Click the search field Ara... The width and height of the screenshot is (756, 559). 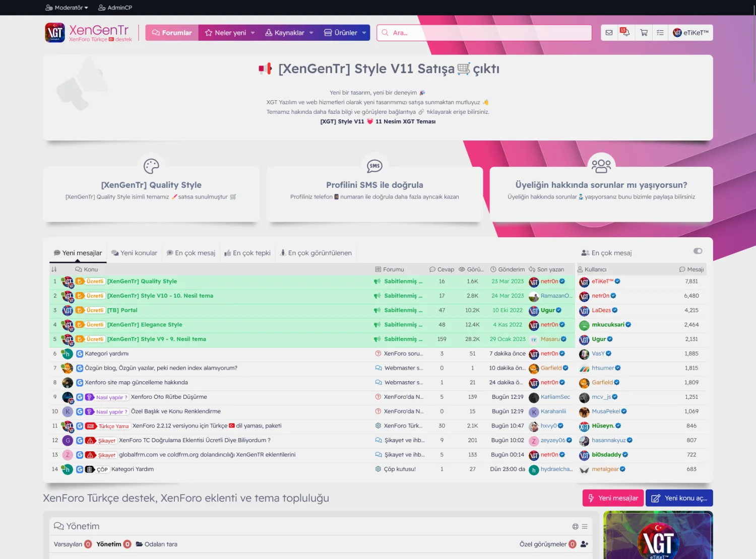[484, 33]
